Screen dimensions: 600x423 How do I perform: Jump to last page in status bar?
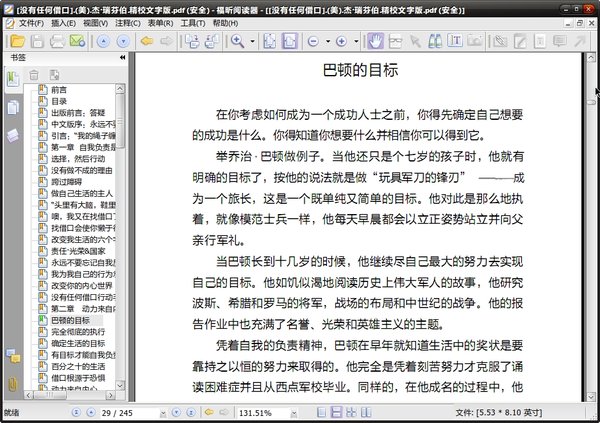191,412
